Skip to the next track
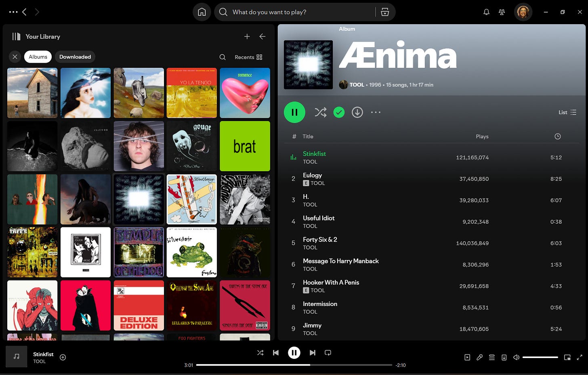Viewport: 588px width, 375px height. 313,353
